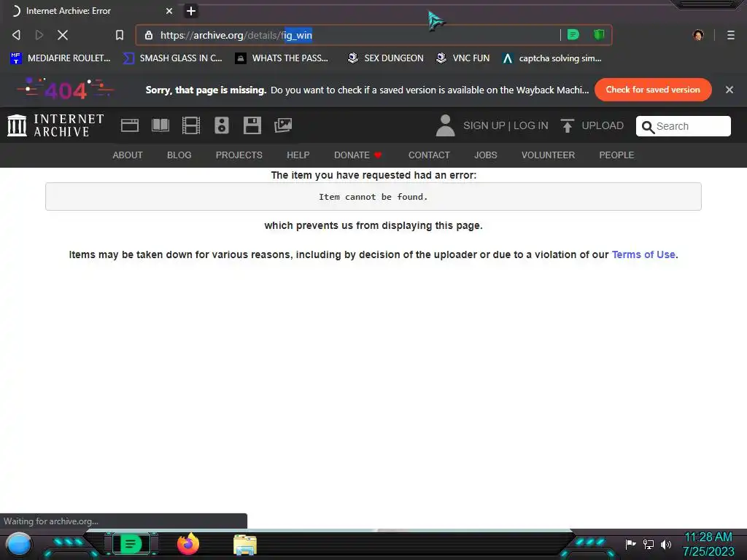Click the upload arrow icon
This screenshot has width=747, height=560.
[567, 125]
